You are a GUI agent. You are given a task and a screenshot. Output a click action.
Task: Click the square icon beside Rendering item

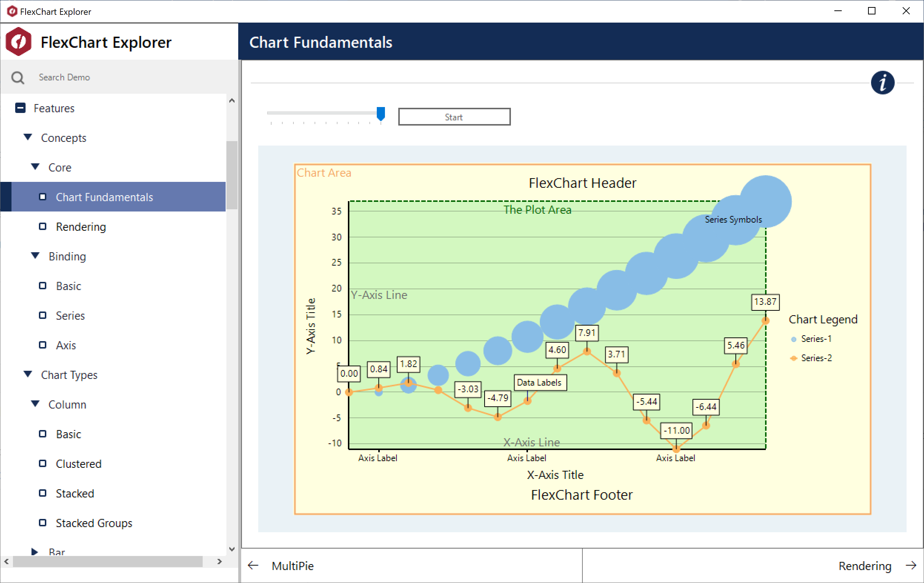[43, 226]
